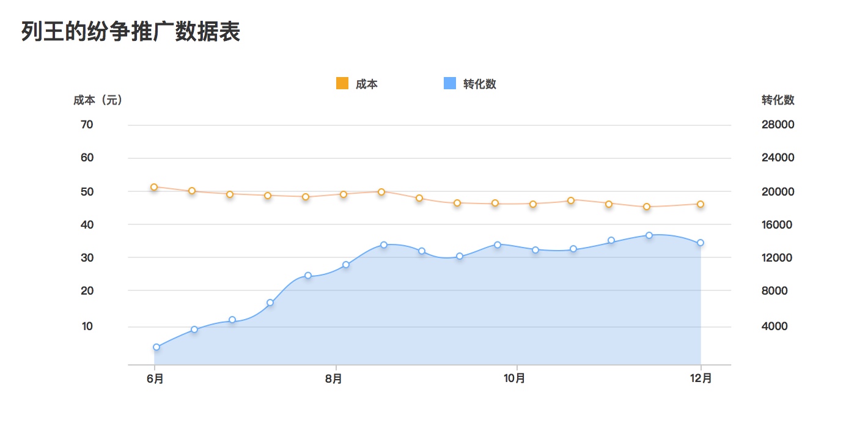Toggle the 转化数 series legend label
Image resolution: width=868 pixels, height=434 pixels.
pos(480,84)
